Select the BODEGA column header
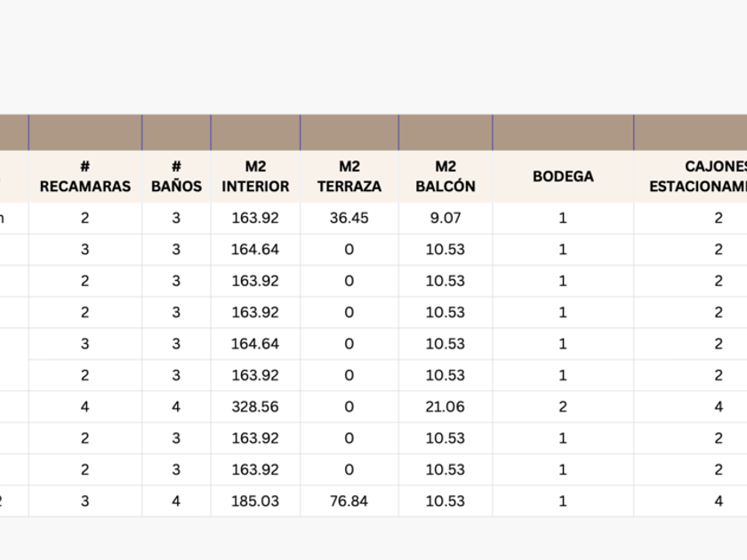 click(563, 176)
